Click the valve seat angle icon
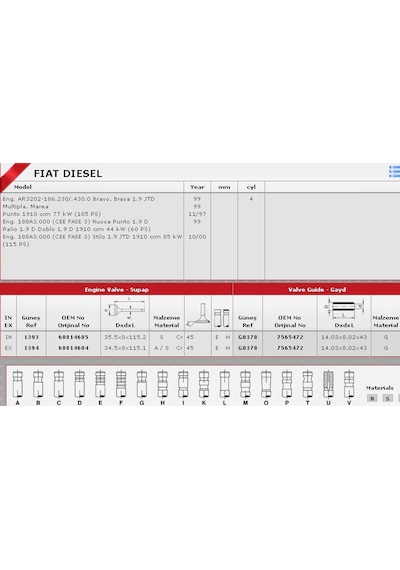The image size is (400, 570). [x=197, y=315]
